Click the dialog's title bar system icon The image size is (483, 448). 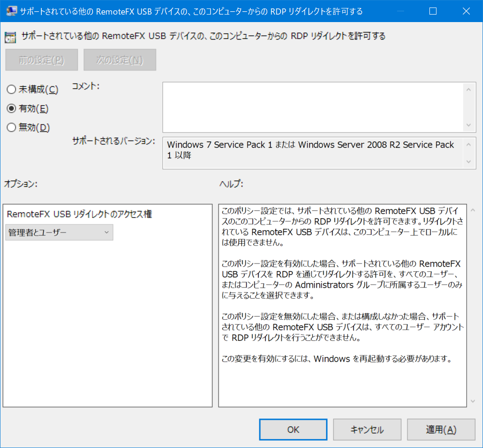click(10, 11)
